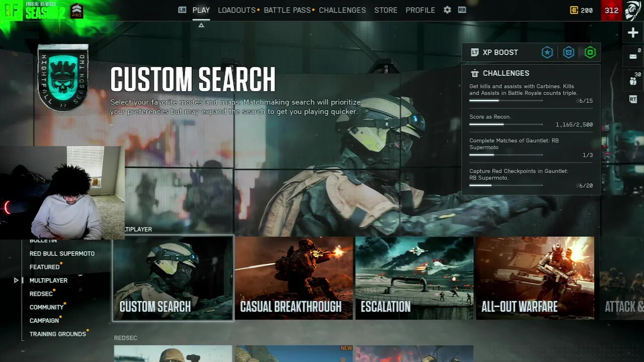Select MULTIPLAYER in the sidebar

coord(48,280)
